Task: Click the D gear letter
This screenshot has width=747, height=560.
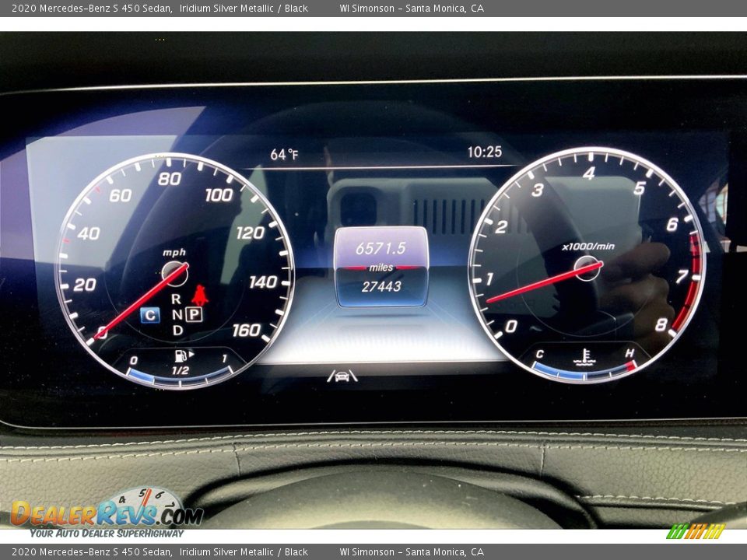Action: pos(177,330)
